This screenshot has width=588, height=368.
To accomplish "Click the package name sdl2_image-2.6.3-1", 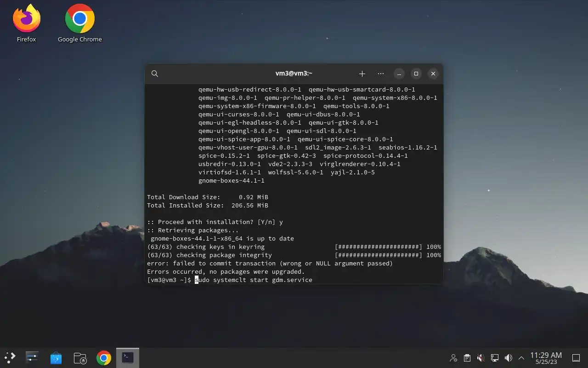I will (338, 147).
